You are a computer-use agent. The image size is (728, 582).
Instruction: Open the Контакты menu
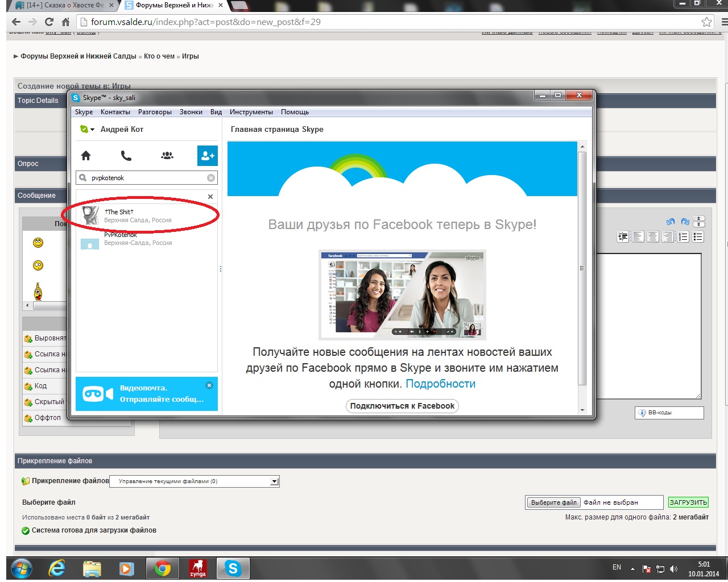click(115, 112)
